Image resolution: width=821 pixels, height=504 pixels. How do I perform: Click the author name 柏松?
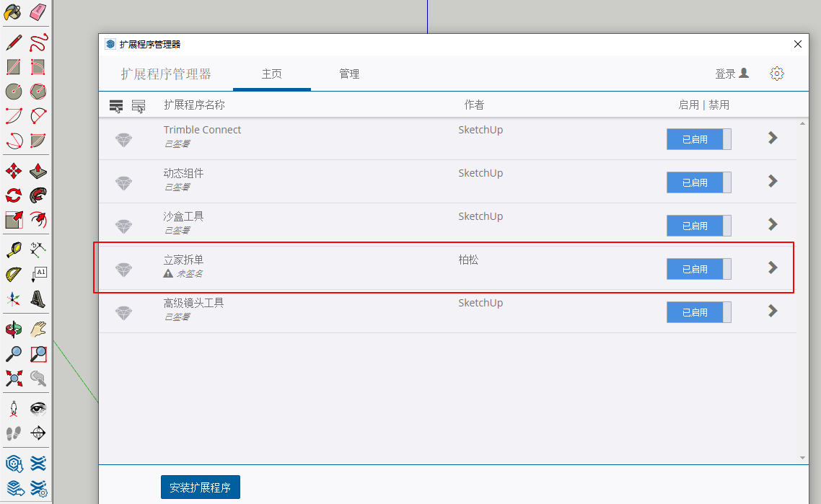click(469, 260)
